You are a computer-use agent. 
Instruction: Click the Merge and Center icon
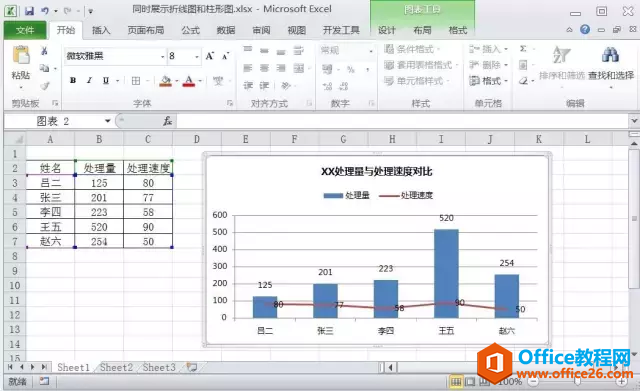click(299, 68)
